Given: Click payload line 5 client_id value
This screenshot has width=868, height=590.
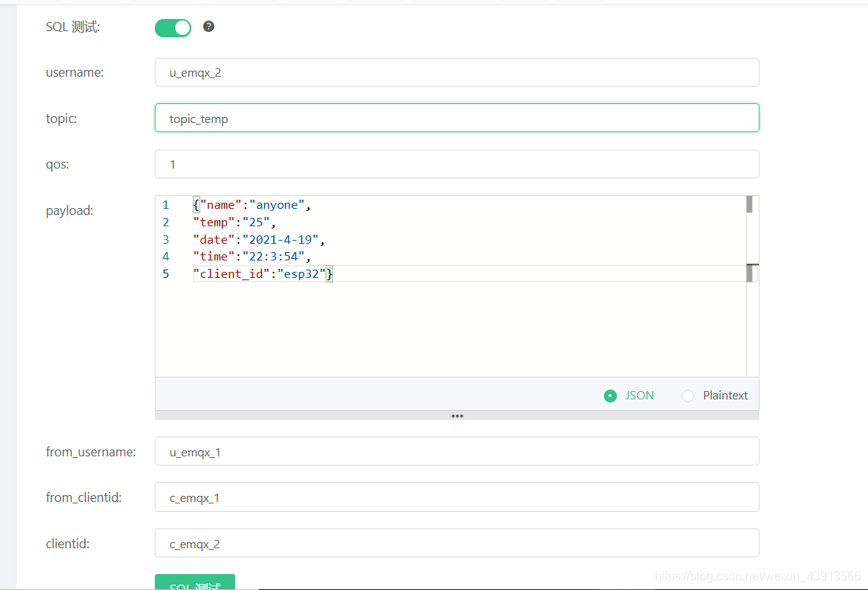Looking at the screenshot, I should pyautogui.click(x=301, y=273).
